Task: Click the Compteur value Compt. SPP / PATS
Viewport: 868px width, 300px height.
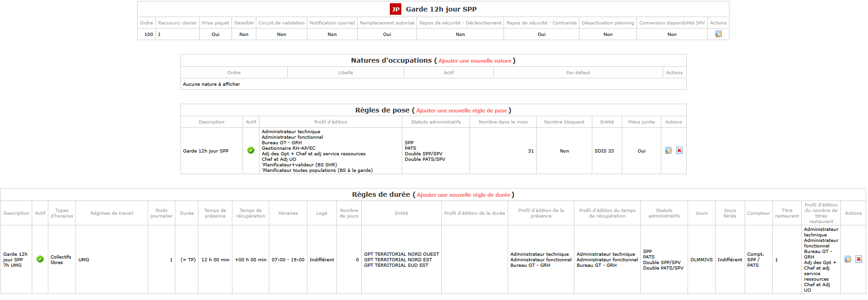Action: click(x=755, y=260)
